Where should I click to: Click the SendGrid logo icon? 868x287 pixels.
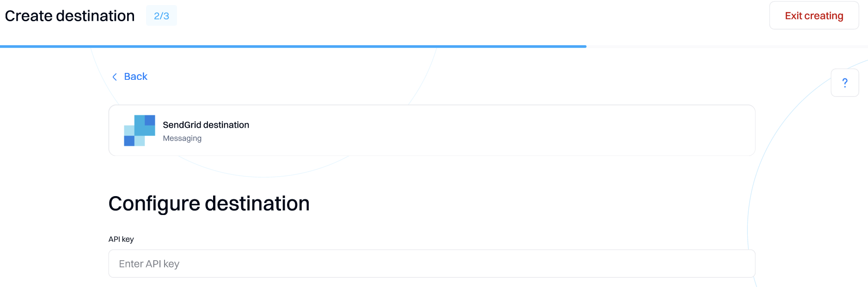tap(139, 131)
